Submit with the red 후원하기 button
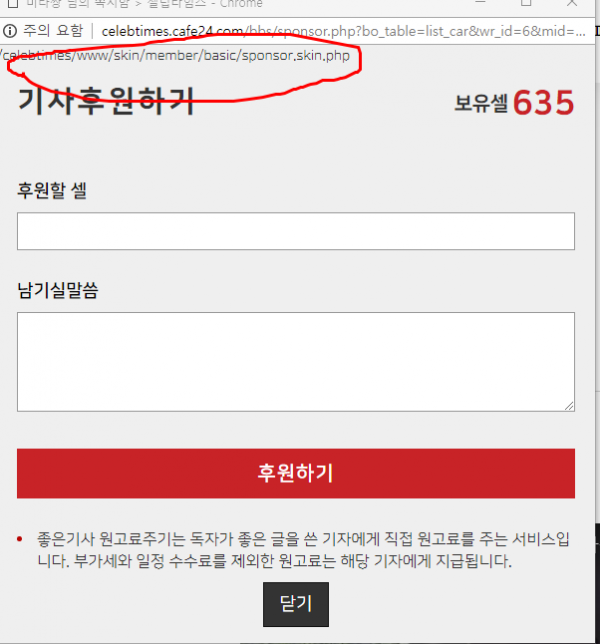 [x=296, y=473]
